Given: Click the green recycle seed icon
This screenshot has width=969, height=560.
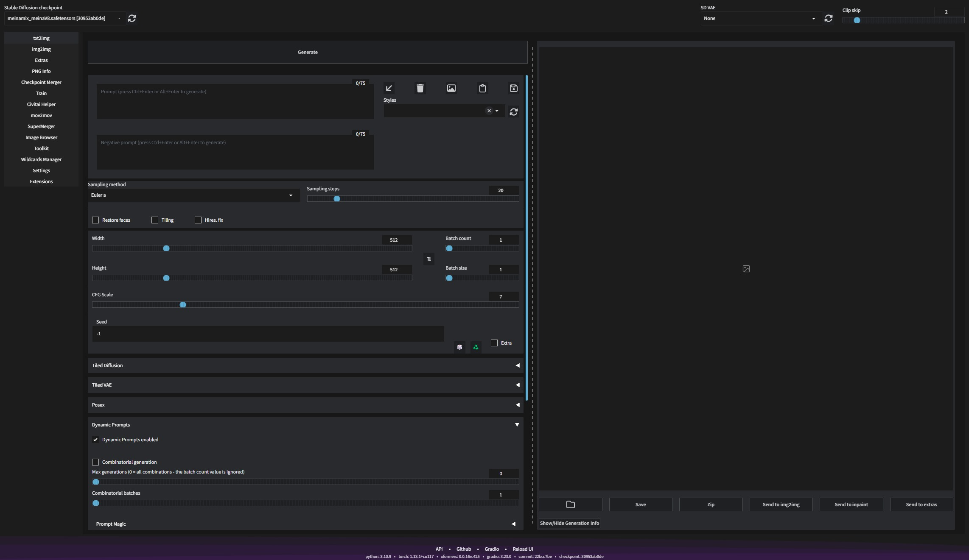Looking at the screenshot, I should (476, 347).
